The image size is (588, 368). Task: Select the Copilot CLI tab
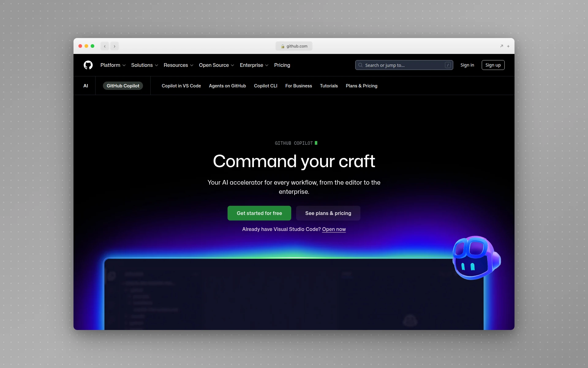click(x=265, y=86)
